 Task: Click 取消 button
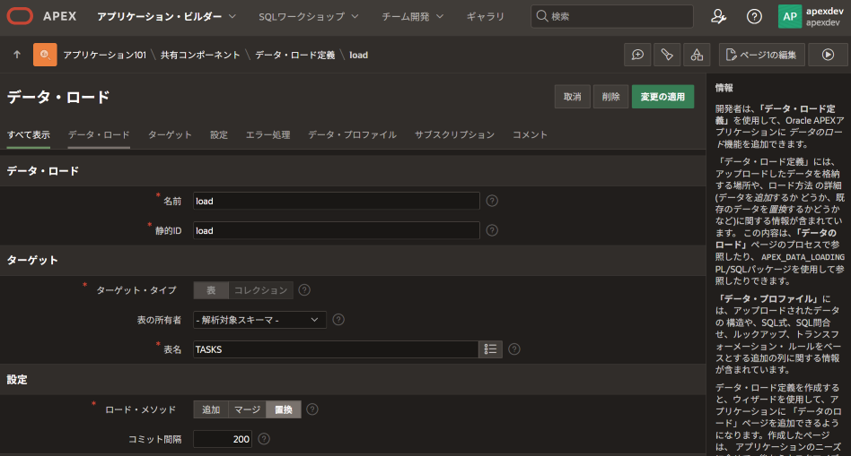pos(572,97)
